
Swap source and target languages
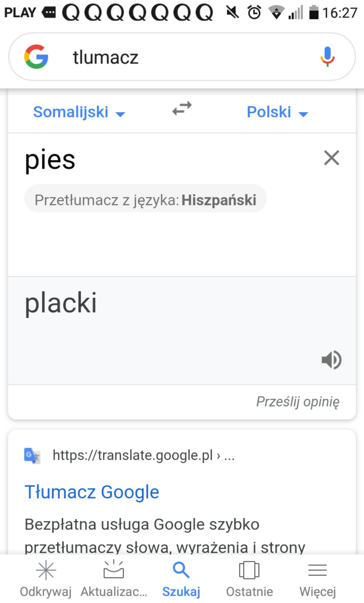[182, 109]
